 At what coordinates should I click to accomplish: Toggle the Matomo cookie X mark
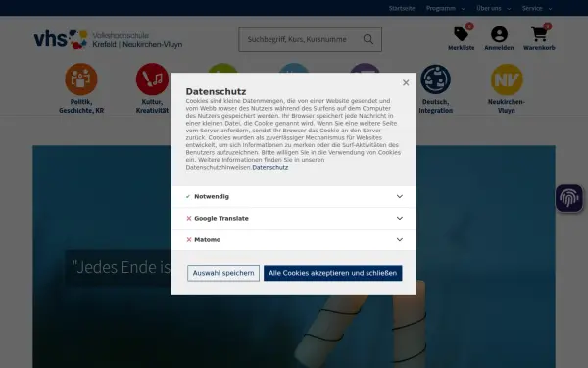click(189, 240)
